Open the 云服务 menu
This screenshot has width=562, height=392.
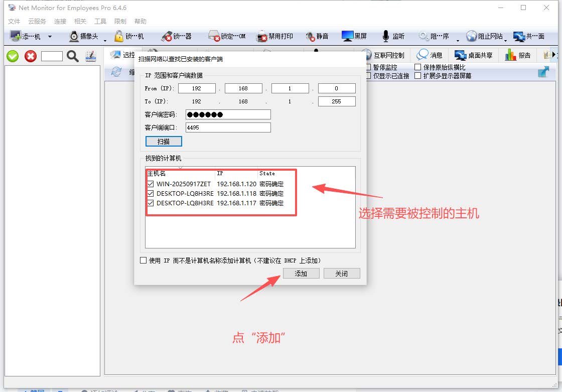coord(37,22)
